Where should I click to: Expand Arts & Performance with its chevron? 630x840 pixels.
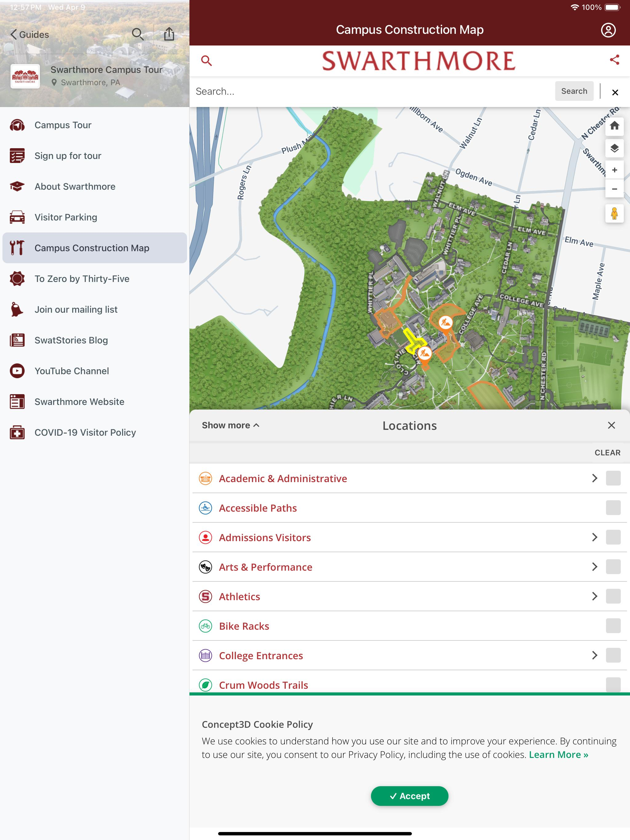pyautogui.click(x=595, y=567)
